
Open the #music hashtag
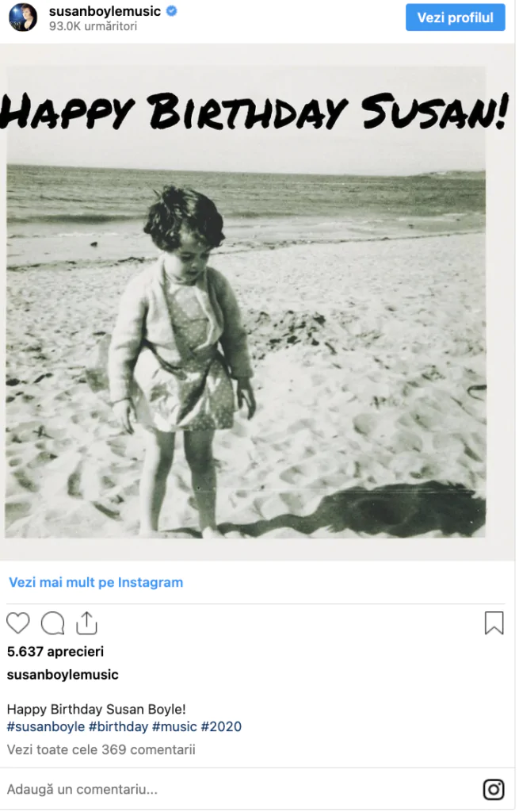[174, 726]
